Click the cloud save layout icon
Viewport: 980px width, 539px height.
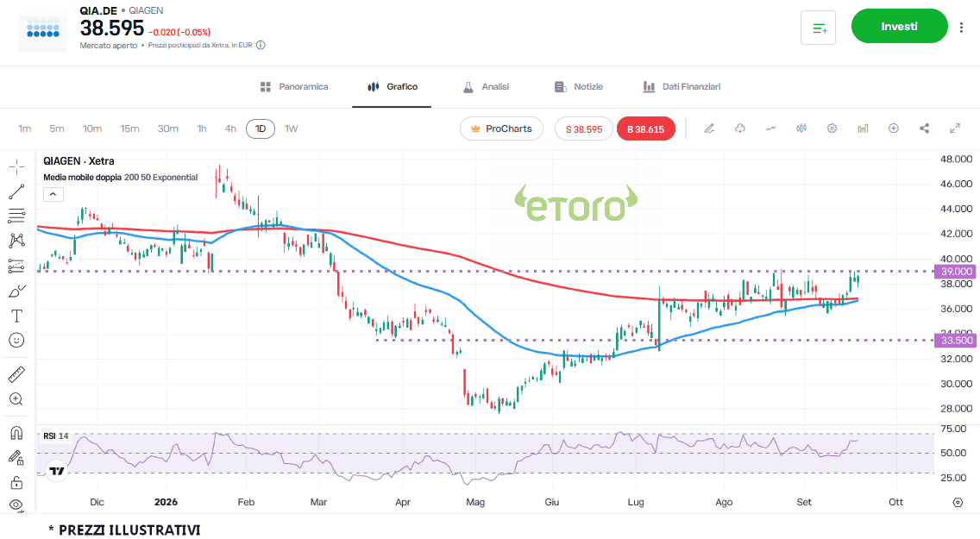pyautogui.click(x=740, y=128)
